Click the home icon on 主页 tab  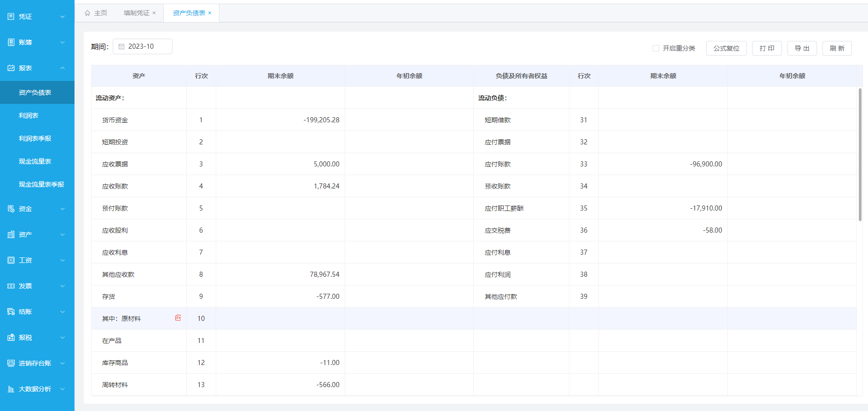[87, 13]
